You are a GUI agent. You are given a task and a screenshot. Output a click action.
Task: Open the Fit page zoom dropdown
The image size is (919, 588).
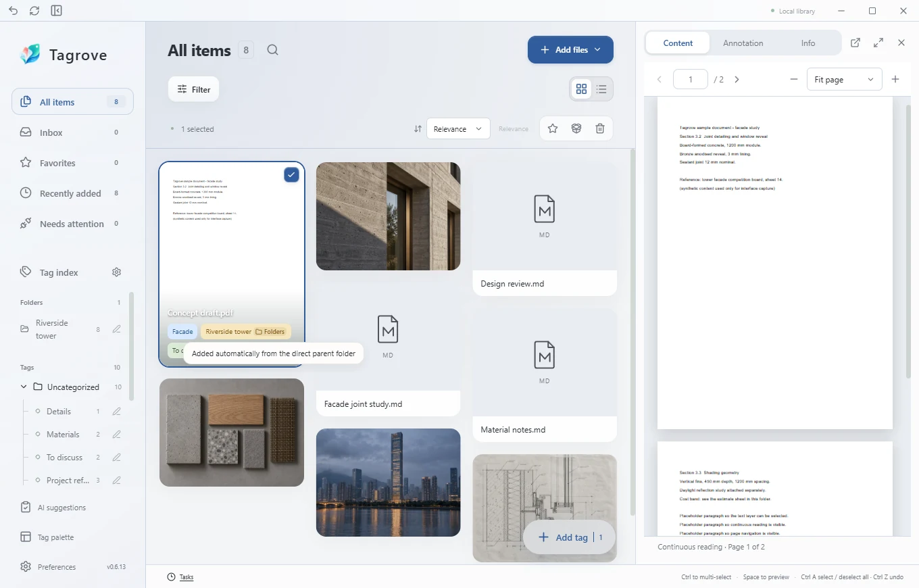[845, 79]
